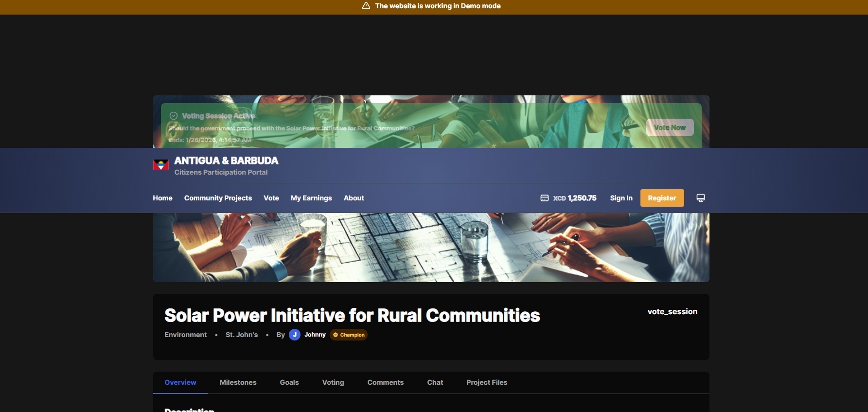The image size is (868, 412).
Task: Open the My Earnings page
Action: click(x=311, y=198)
